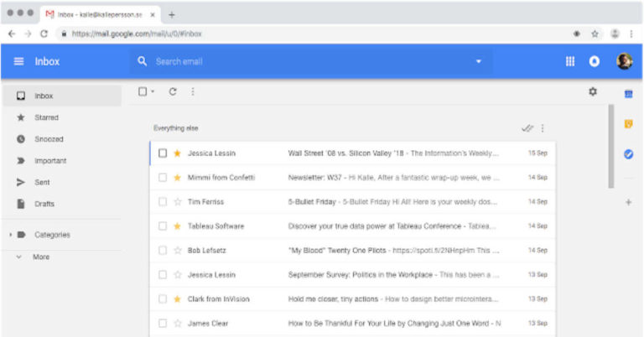Open a new browser tab

tap(172, 15)
